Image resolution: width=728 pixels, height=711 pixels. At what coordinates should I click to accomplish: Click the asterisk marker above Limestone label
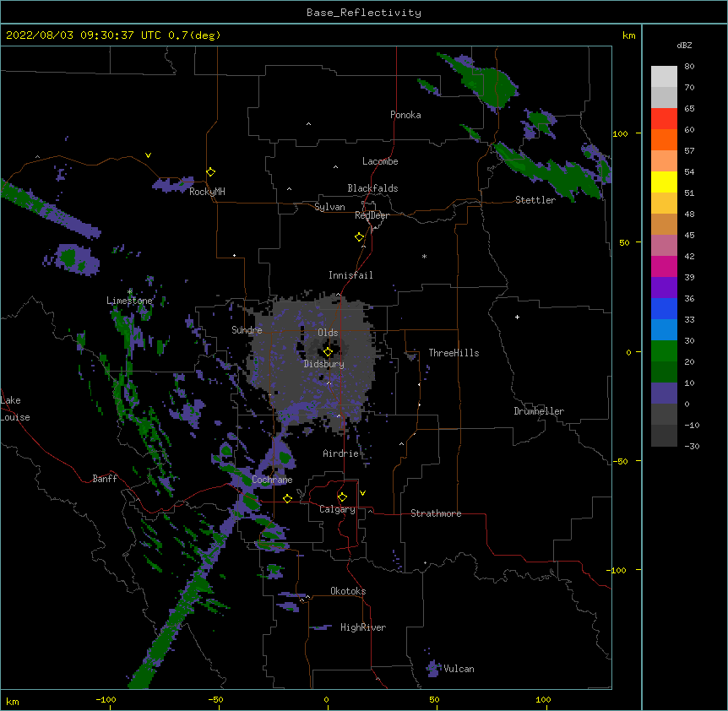129,291
